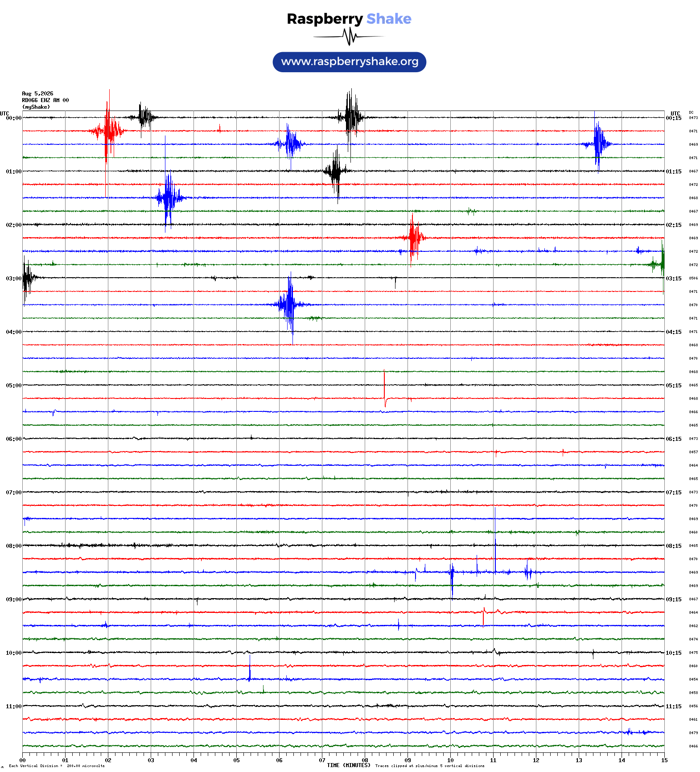
Task: Click the 07:15 time label
Action: point(674,493)
